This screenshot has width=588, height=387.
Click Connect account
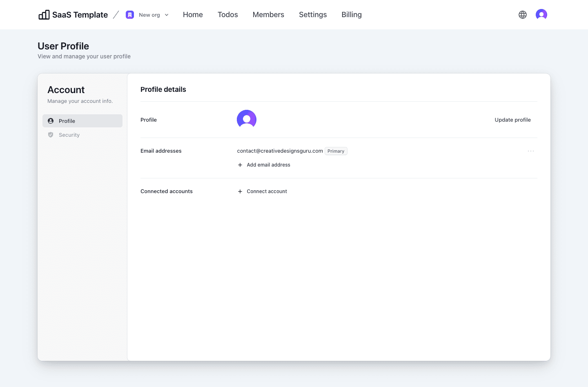[x=267, y=191]
